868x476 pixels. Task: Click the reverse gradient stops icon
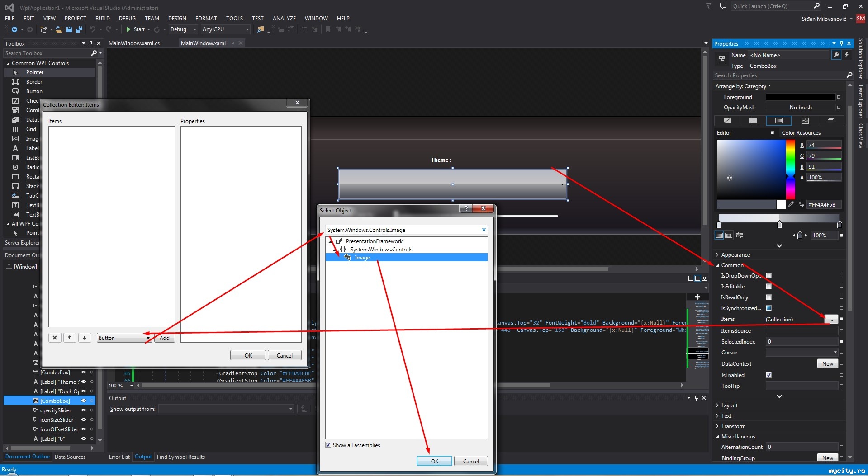click(x=740, y=235)
